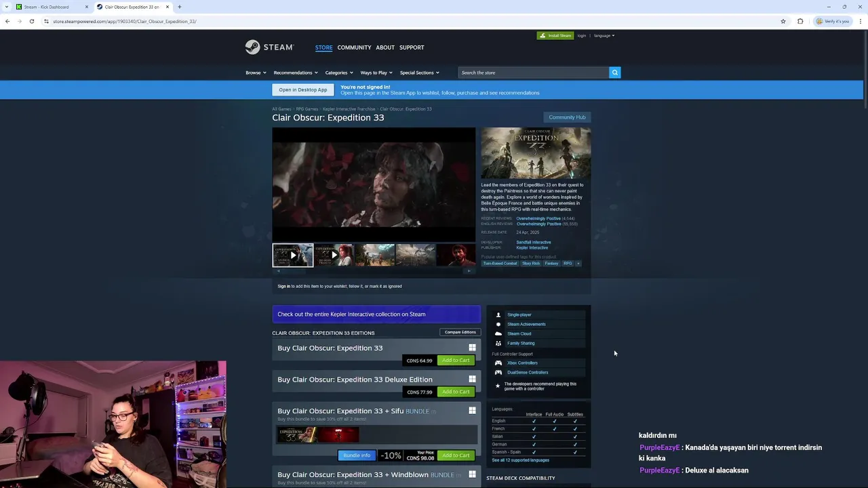Click Compare Editions button

[x=460, y=332]
